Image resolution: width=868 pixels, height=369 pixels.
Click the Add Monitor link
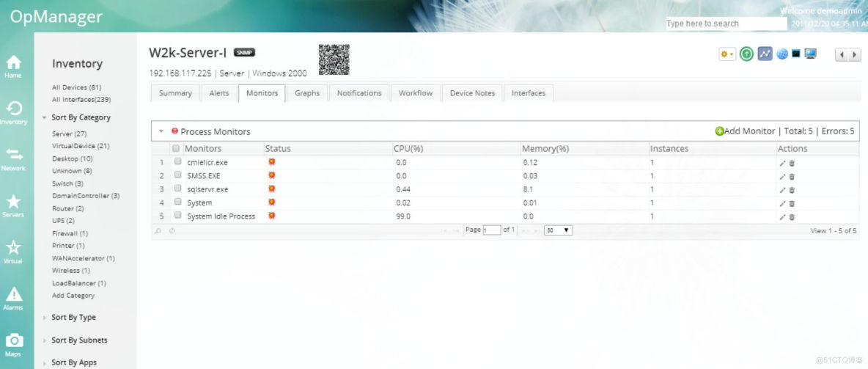745,131
